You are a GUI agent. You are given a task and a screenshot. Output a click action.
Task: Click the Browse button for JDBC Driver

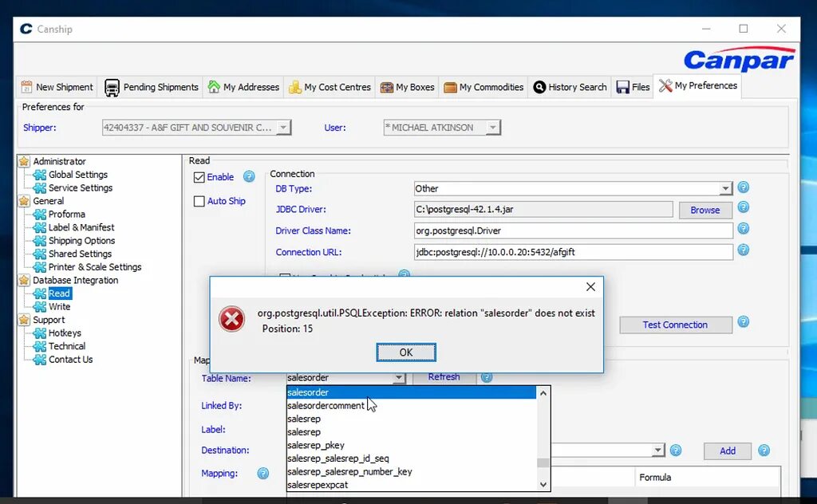(705, 210)
